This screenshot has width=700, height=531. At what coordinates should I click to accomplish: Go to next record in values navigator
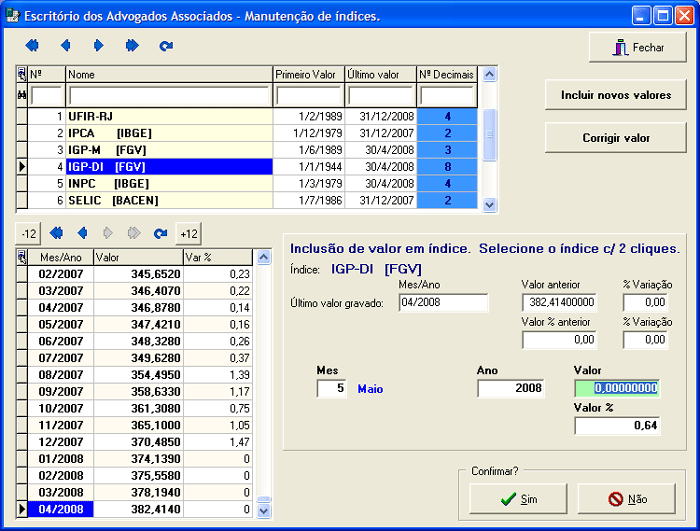tap(108, 233)
